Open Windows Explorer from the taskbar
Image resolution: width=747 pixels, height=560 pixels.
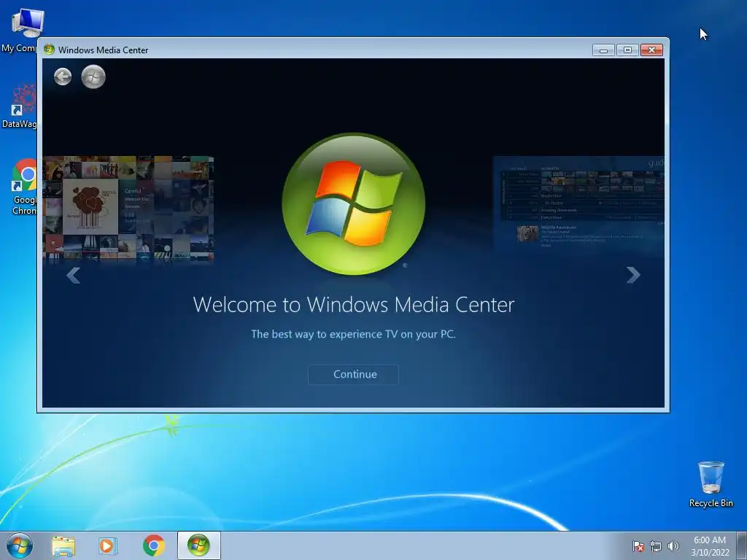(x=63, y=546)
